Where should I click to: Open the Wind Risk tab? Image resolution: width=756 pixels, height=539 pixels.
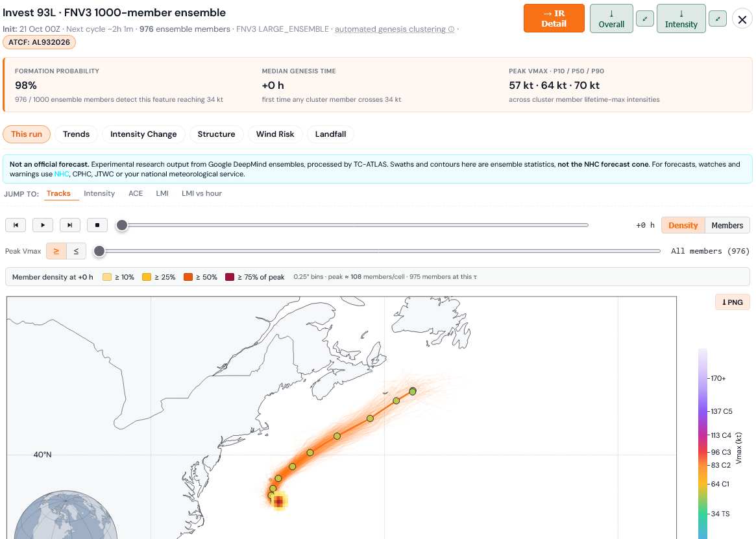[275, 134]
